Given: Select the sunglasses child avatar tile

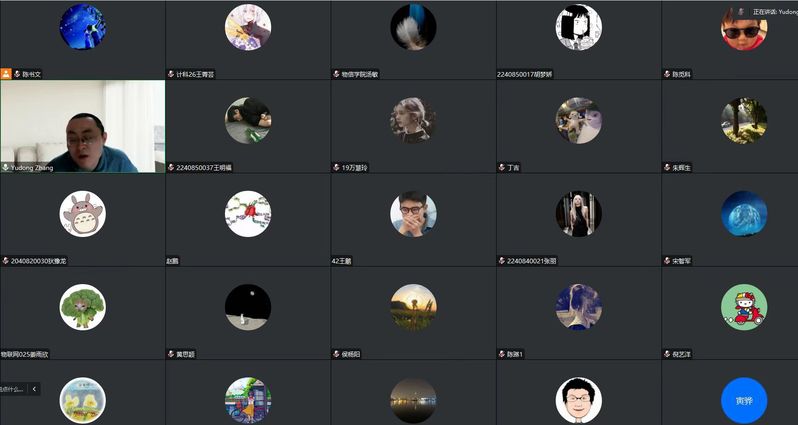Looking at the screenshot, I should point(744,27).
